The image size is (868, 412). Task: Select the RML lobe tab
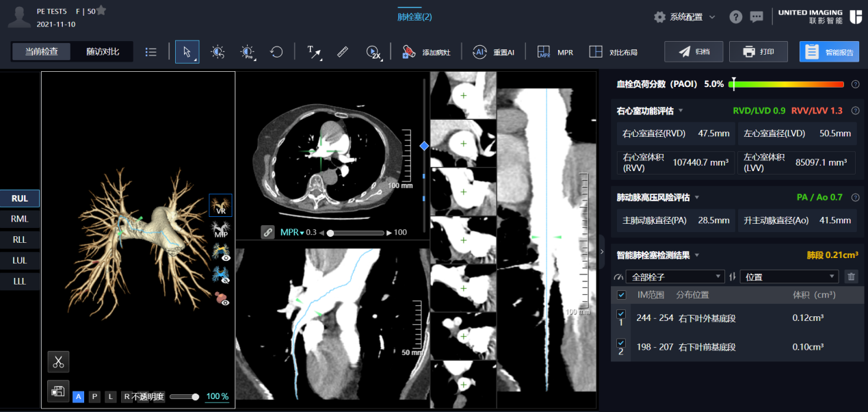coord(20,219)
